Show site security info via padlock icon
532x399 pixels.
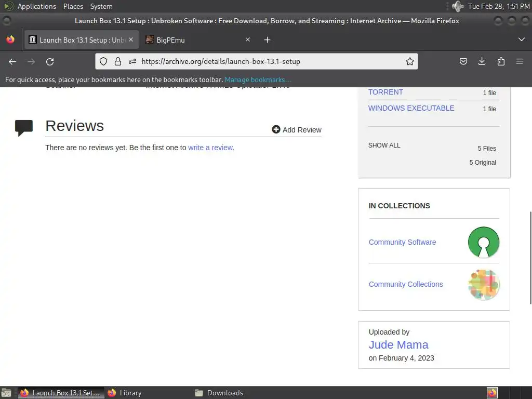(x=118, y=61)
